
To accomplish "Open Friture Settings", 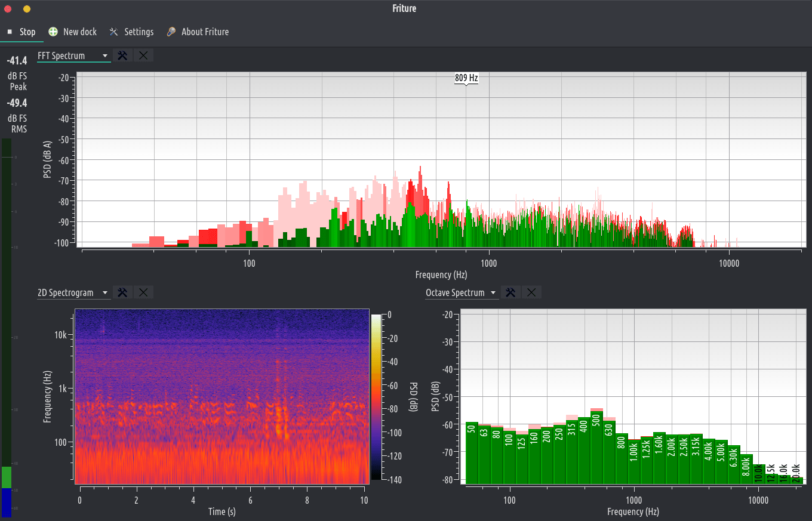I will pyautogui.click(x=131, y=32).
